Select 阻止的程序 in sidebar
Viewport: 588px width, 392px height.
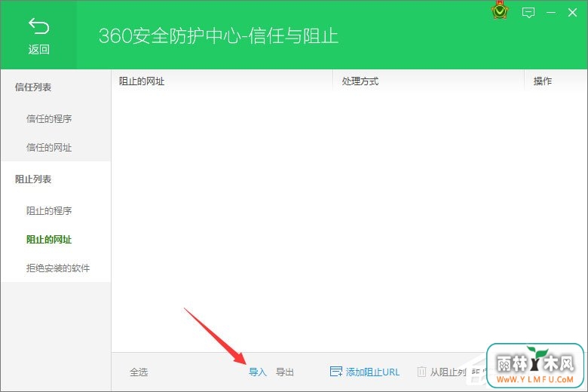[x=49, y=211]
